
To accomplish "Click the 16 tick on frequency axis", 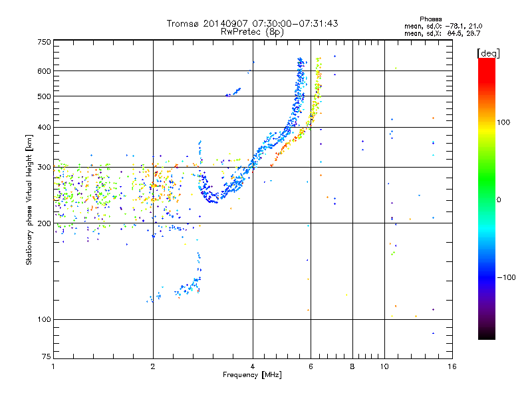I will (x=451, y=366).
